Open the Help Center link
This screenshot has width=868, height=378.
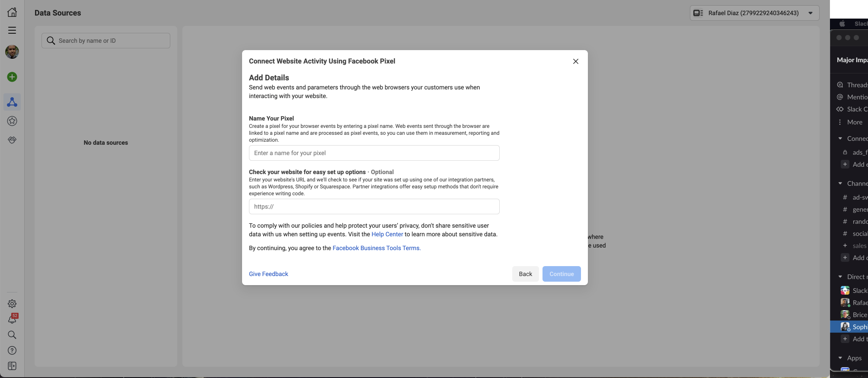pyautogui.click(x=387, y=234)
